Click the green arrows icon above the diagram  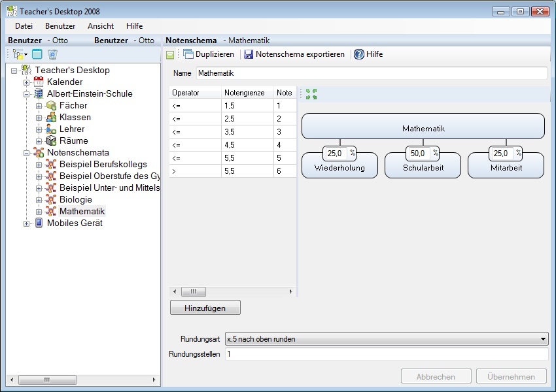(x=311, y=94)
